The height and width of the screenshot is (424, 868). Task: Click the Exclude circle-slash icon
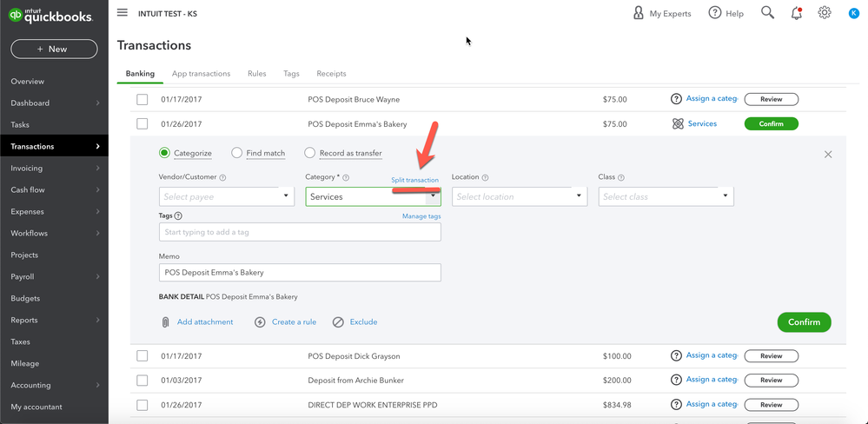(338, 322)
